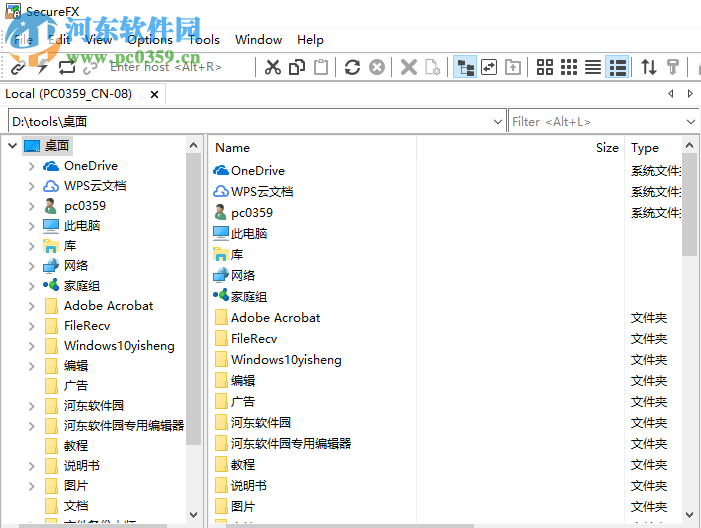Click the tree panel scroll down arrow

click(194, 515)
